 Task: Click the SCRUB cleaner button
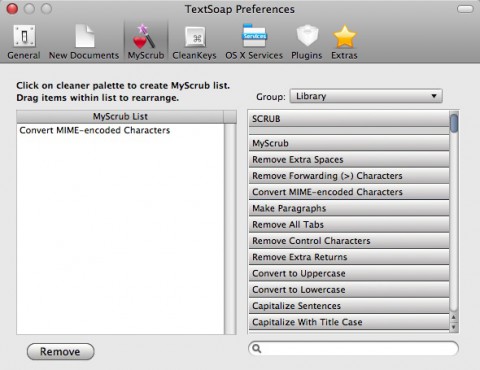click(349, 119)
